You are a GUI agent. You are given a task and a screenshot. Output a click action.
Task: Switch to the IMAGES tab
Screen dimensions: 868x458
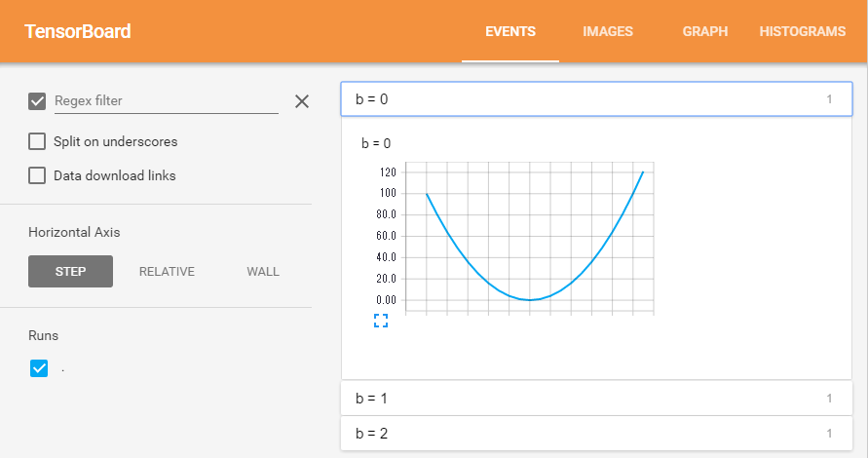(x=607, y=31)
